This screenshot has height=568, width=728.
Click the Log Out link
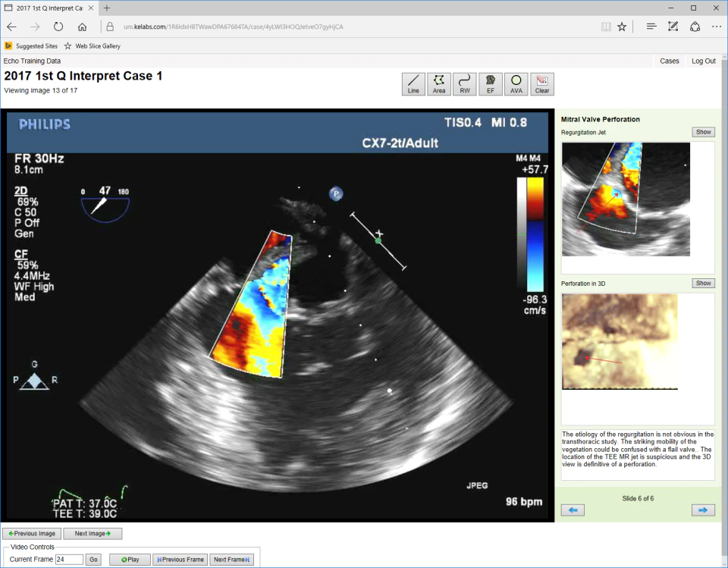(x=704, y=61)
